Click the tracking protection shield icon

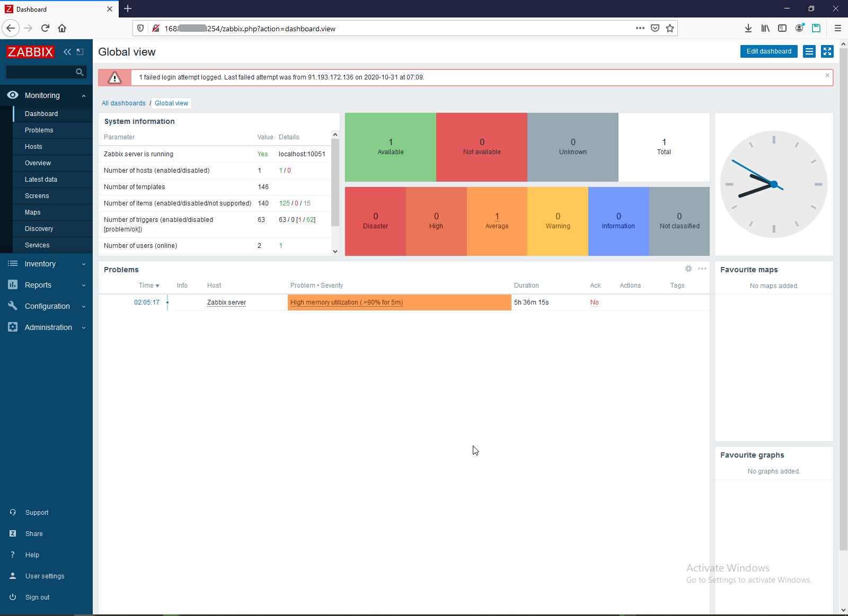(x=140, y=28)
